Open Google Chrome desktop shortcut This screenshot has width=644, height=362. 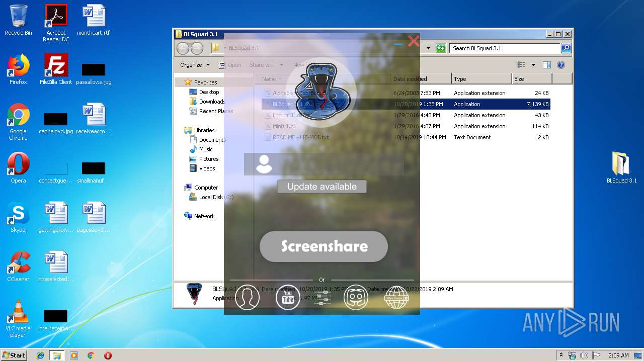(x=18, y=122)
